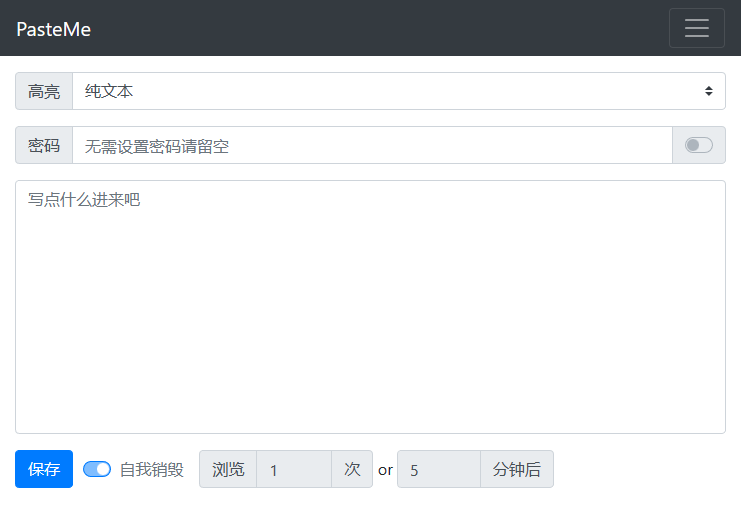Screen dimensions: 741x505
Task: Click into the 写点什么进来吧 text area
Action: point(370,307)
